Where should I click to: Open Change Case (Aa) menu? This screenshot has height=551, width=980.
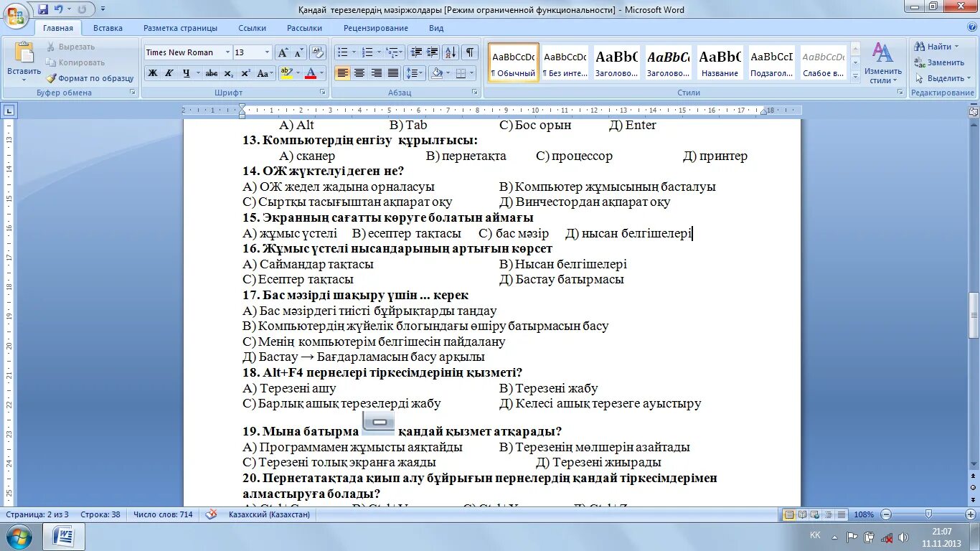click(265, 73)
